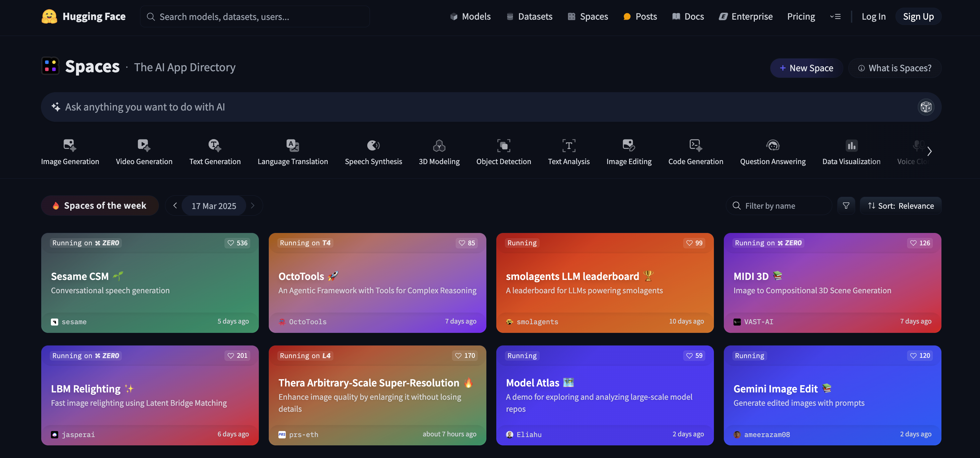
Task: Click the random dice icon in Ask bar
Action: pos(925,107)
